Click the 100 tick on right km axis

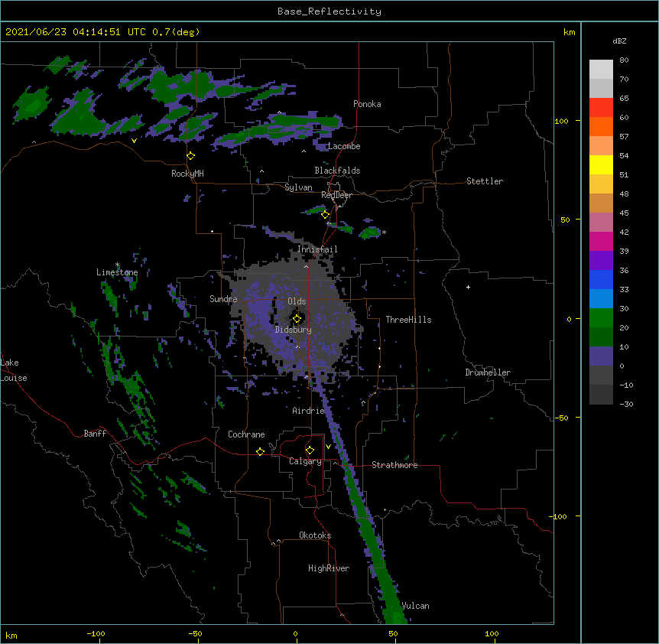561,121
